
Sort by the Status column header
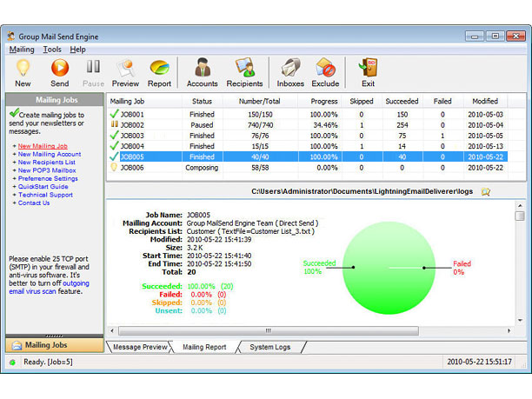click(202, 101)
